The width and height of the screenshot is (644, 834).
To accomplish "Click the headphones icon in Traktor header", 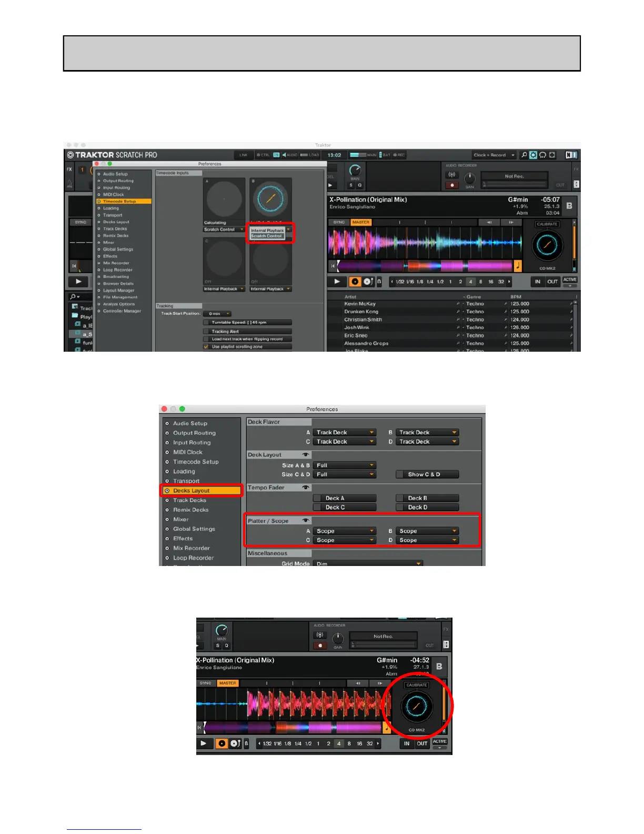I will coord(542,155).
